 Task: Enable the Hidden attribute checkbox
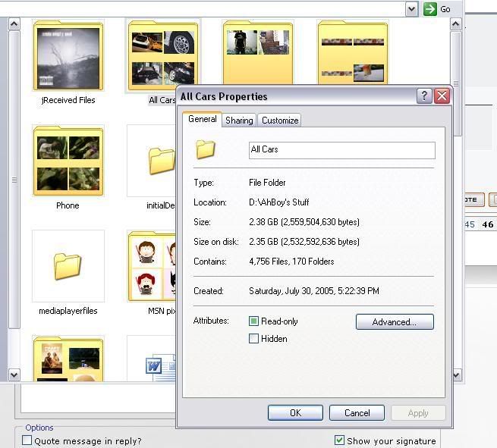pos(254,339)
